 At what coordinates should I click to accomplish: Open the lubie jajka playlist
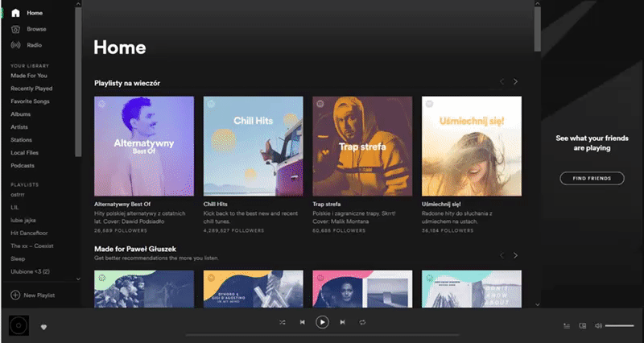click(x=23, y=220)
